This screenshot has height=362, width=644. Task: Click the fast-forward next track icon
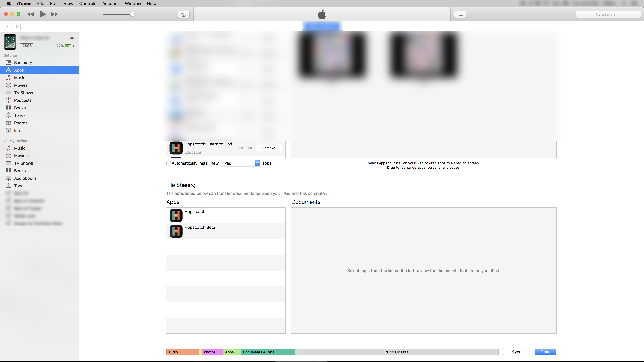[54, 14]
